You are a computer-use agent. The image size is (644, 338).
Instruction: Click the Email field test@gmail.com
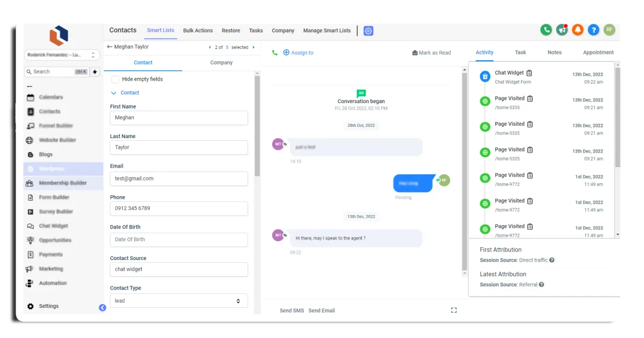pos(179,178)
